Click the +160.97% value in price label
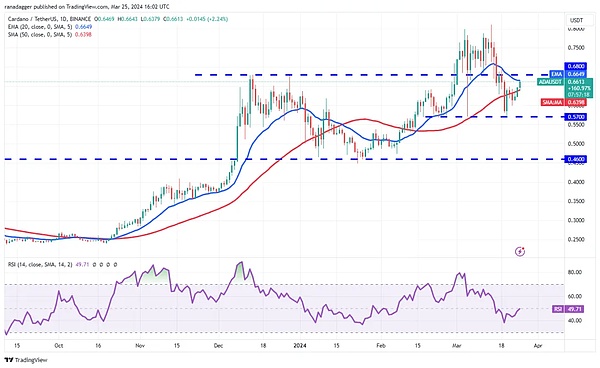This screenshot has width=600, height=368. 579,88
